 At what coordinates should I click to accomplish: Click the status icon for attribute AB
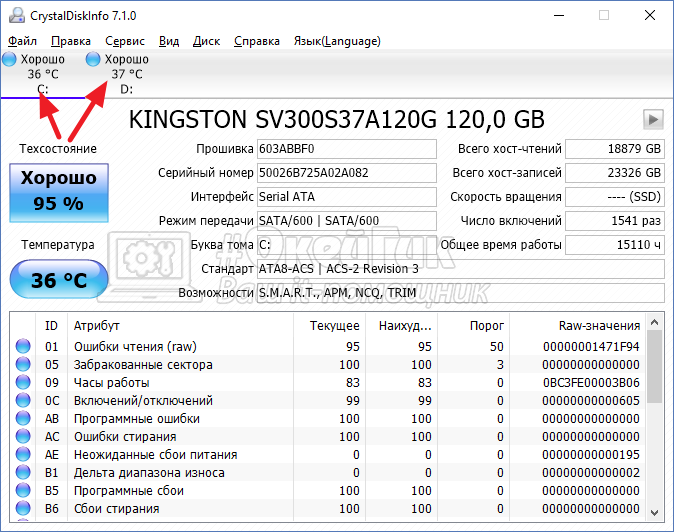pos(23,418)
